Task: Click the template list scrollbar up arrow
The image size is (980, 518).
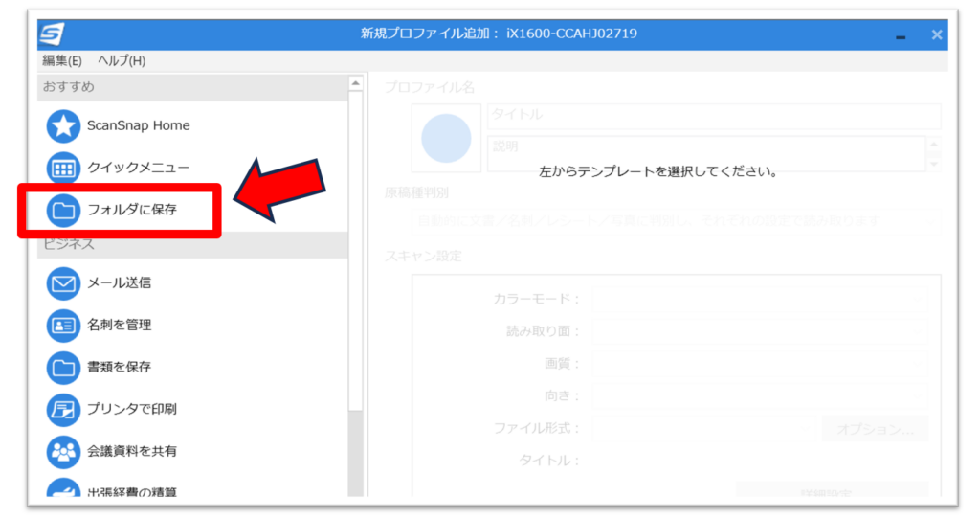Action: click(x=356, y=84)
